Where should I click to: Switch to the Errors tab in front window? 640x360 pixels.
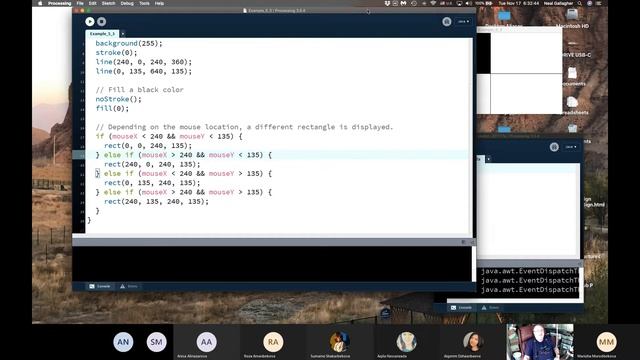tap(129, 286)
